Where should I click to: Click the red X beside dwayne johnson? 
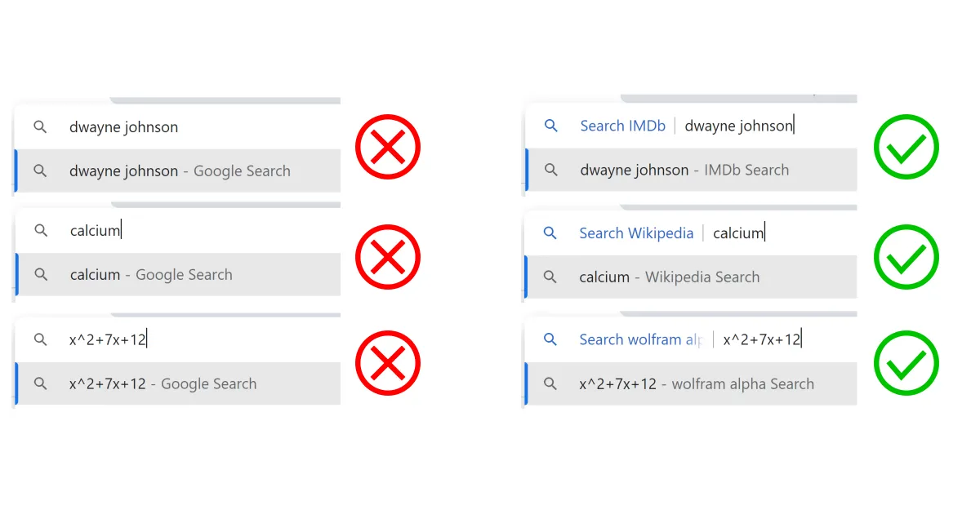tap(388, 148)
